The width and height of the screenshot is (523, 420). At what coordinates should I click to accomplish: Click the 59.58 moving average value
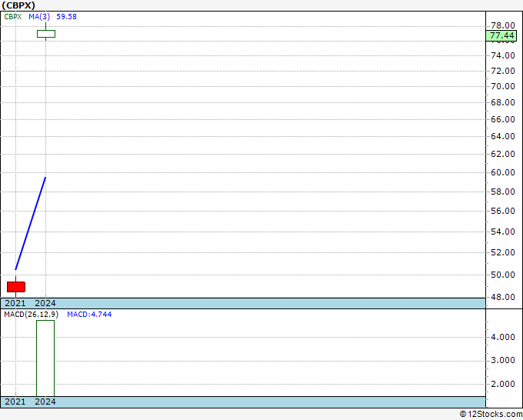click(66, 17)
